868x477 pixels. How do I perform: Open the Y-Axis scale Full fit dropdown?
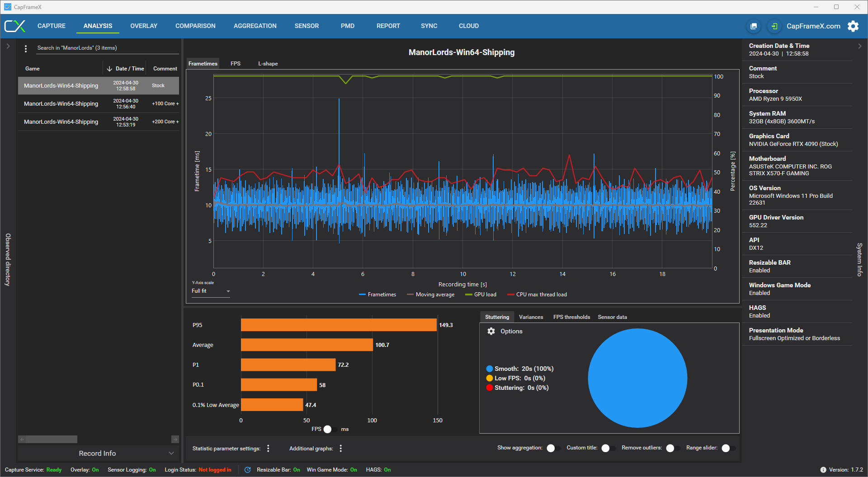(211, 291)
